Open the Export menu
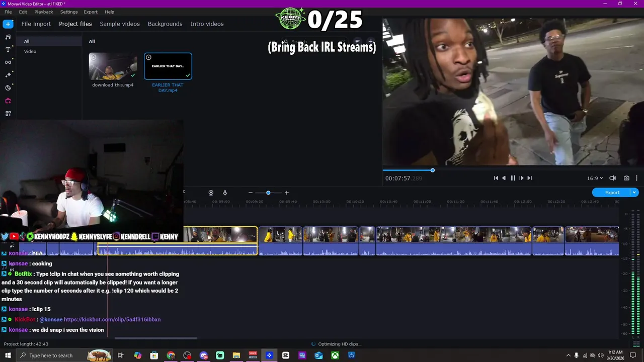The image size is (644, 362). coord(91,12)
